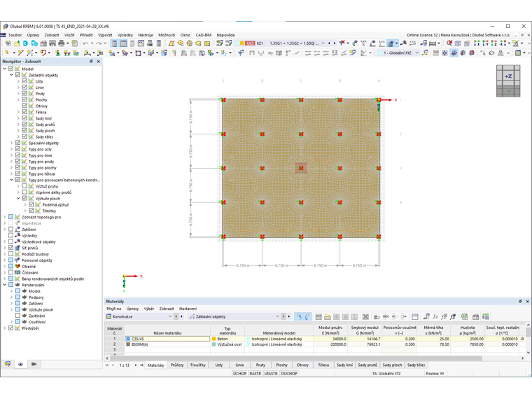The width and height of the screenshot is (532, 399).
Task: Enable the Výztuž prutů checkbox
Action: [24, 186]
